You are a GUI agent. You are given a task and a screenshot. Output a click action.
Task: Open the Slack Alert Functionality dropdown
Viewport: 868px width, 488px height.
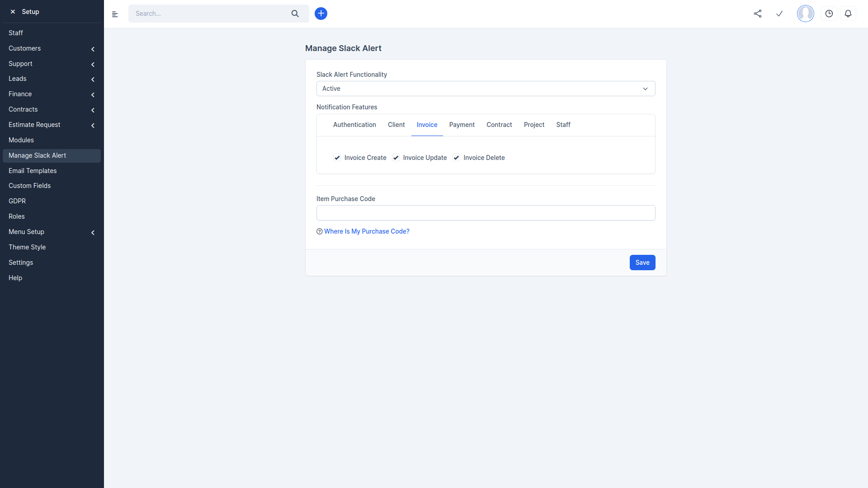(x=486, y=89)
